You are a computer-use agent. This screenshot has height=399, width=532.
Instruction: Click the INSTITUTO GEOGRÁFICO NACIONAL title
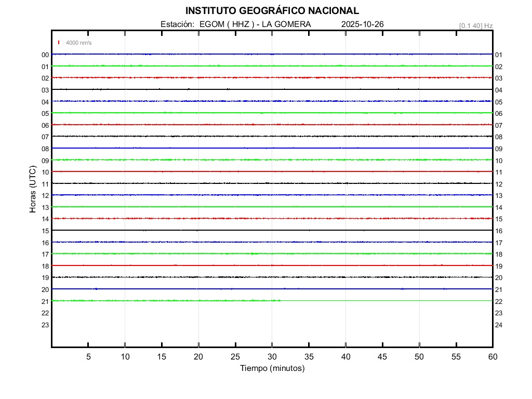coord(272,11)
